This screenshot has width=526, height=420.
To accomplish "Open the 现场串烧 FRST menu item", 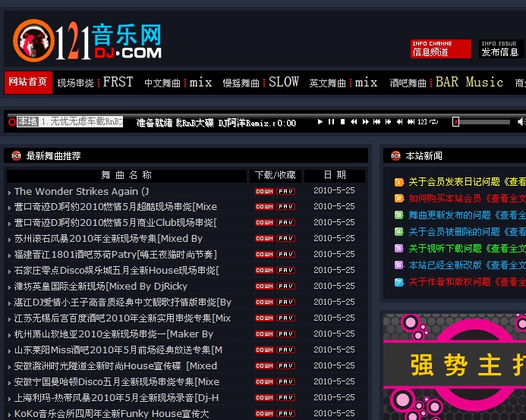I will (x=96, y=82).
